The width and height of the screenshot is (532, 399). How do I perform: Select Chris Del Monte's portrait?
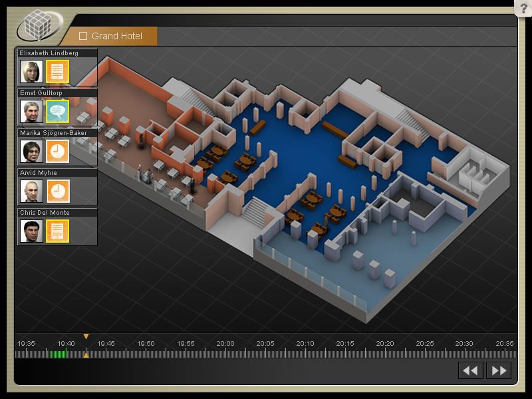pyautogui.click(x=31, y=231)
